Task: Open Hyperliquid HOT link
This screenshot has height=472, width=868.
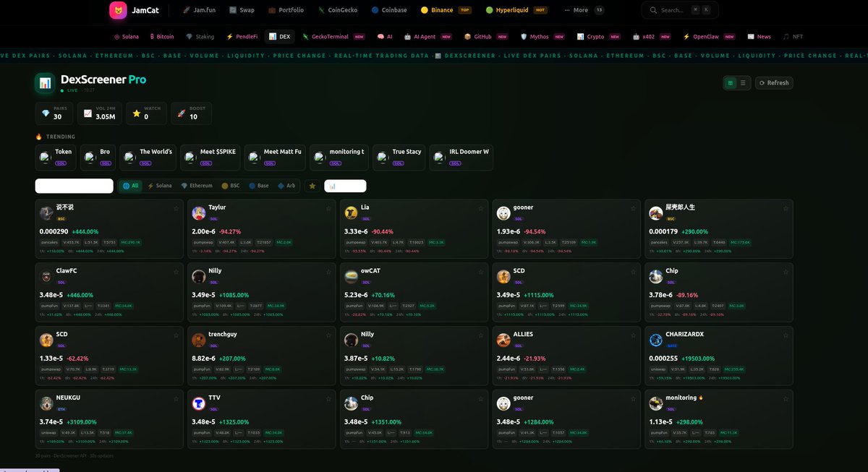Action: (x=516, y=10)
